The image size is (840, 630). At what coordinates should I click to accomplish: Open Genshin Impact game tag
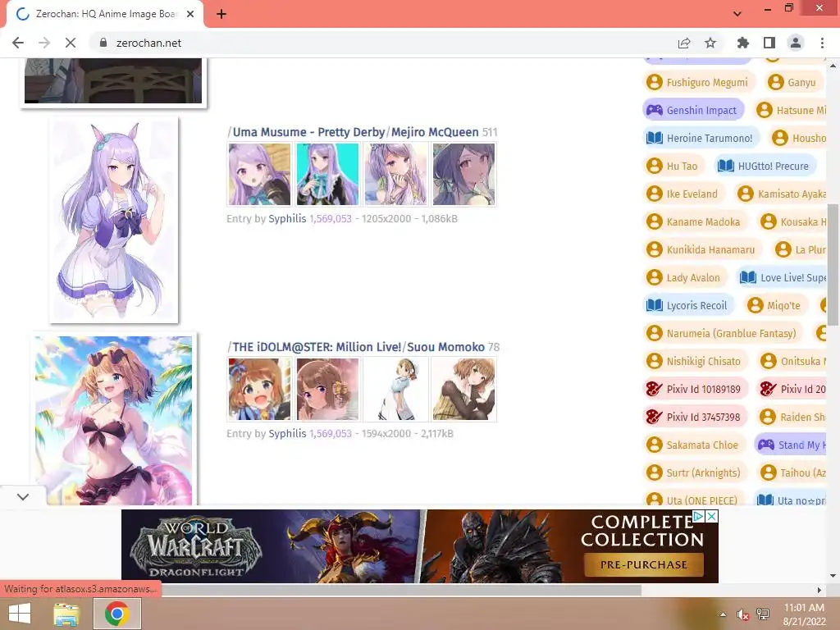pyautogui.click(x=693, y=110)
